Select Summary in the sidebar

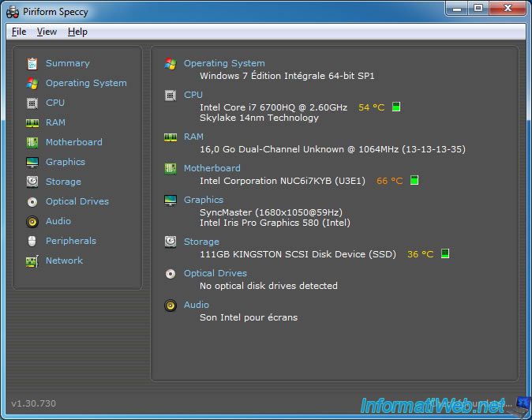point(68,63)
